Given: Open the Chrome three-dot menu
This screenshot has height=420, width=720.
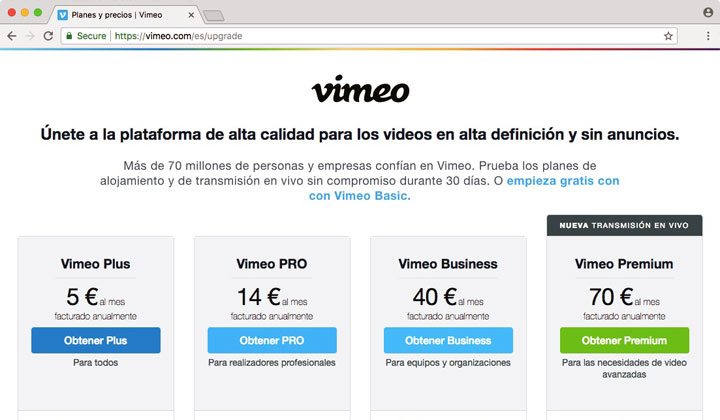Looking at the screenshot, I should [708, 36].
